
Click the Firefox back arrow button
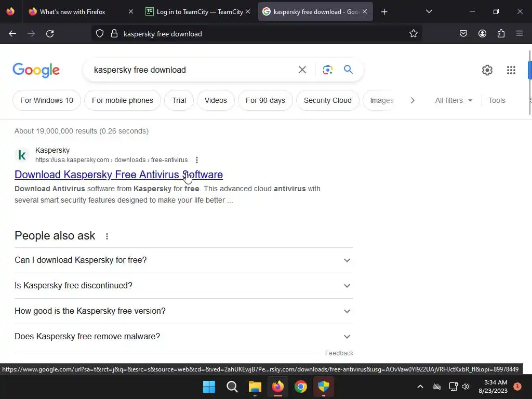pos(12,34)
